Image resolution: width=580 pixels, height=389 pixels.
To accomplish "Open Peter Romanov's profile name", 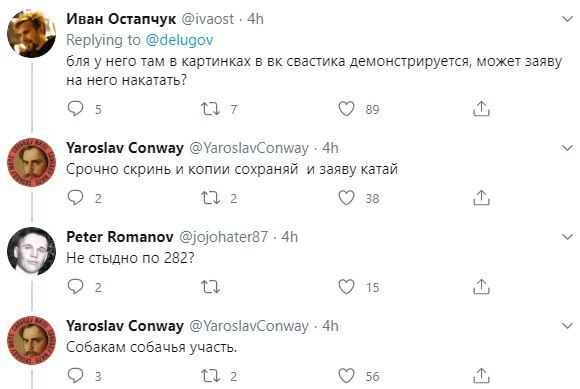I will [119, 237].
